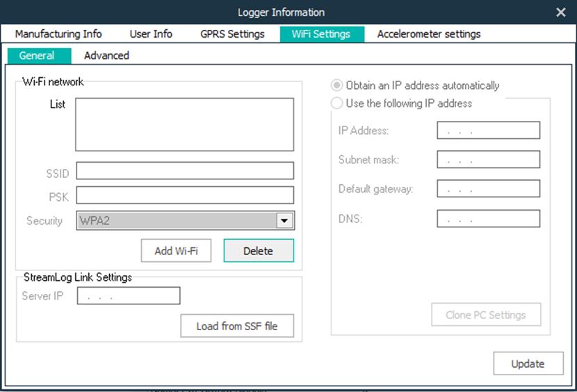577x392 pixels.
Task: Switch to the User Info tab
Action: [x=151, y=34]
